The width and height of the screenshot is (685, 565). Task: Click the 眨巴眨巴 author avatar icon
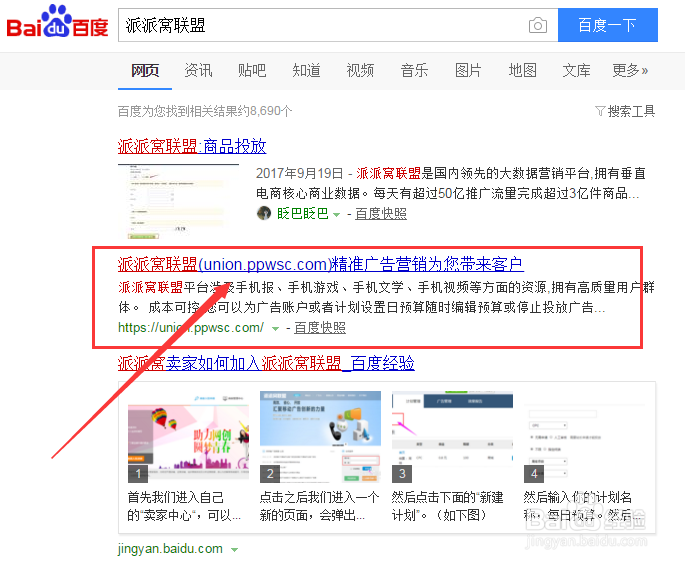(264, 213)
